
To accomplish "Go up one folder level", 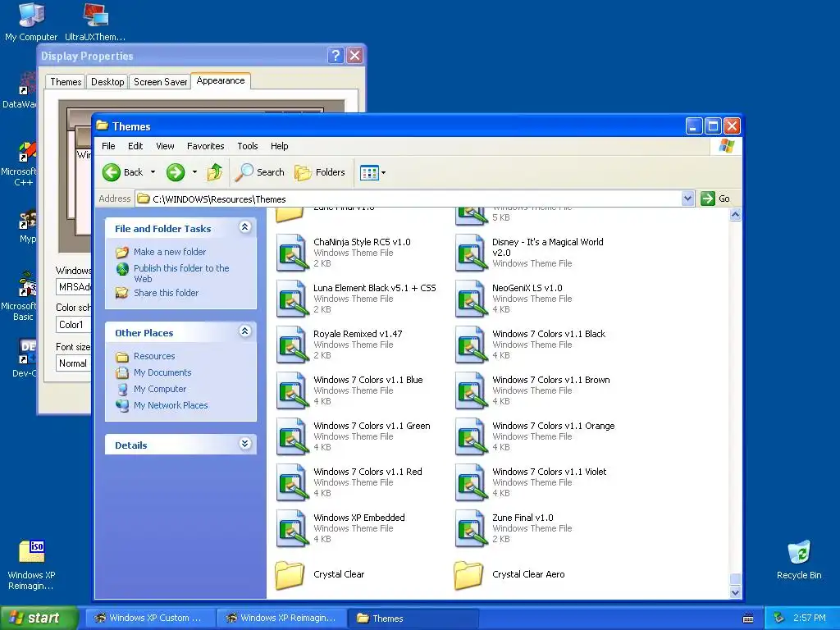I will (215, 172).
